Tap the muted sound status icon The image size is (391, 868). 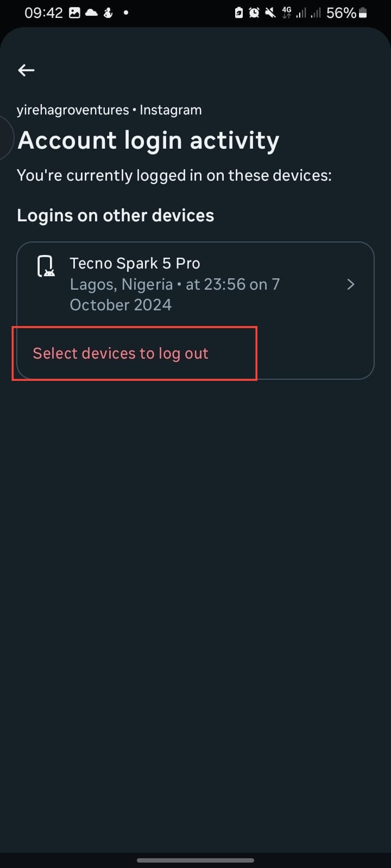pos(270,13)
